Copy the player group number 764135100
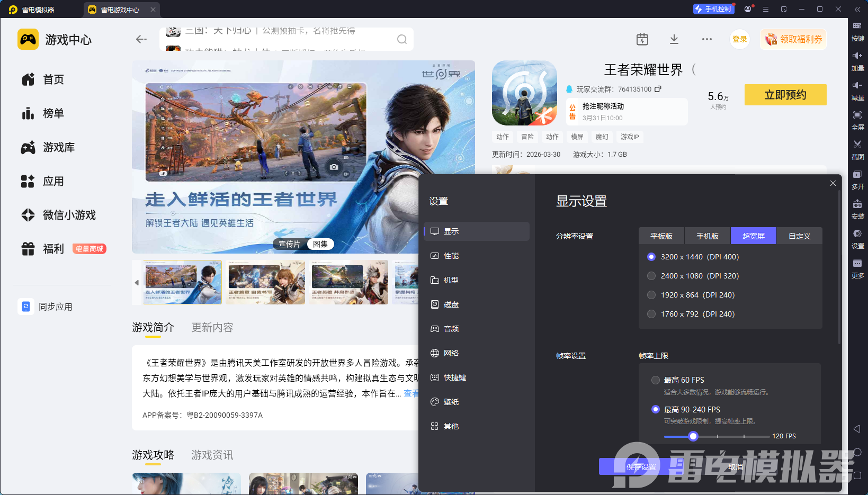 click(x=658, y=89)
